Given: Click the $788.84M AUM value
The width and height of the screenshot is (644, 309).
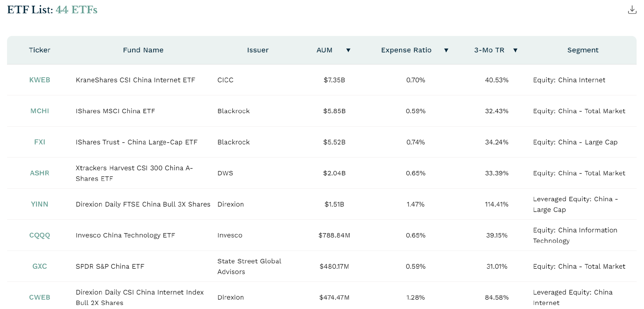Looking at the screenshot, I should (x=334, y=235).
